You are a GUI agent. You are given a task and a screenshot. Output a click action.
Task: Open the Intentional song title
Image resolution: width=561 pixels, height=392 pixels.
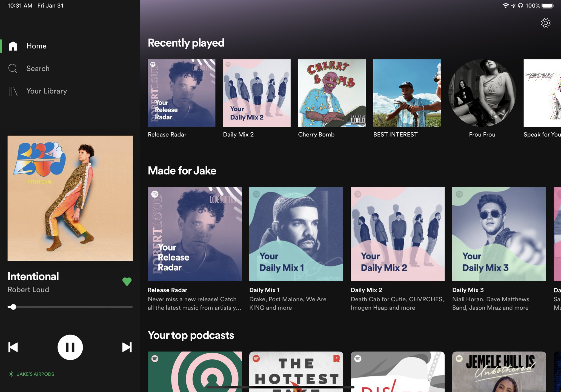(33, 276)
